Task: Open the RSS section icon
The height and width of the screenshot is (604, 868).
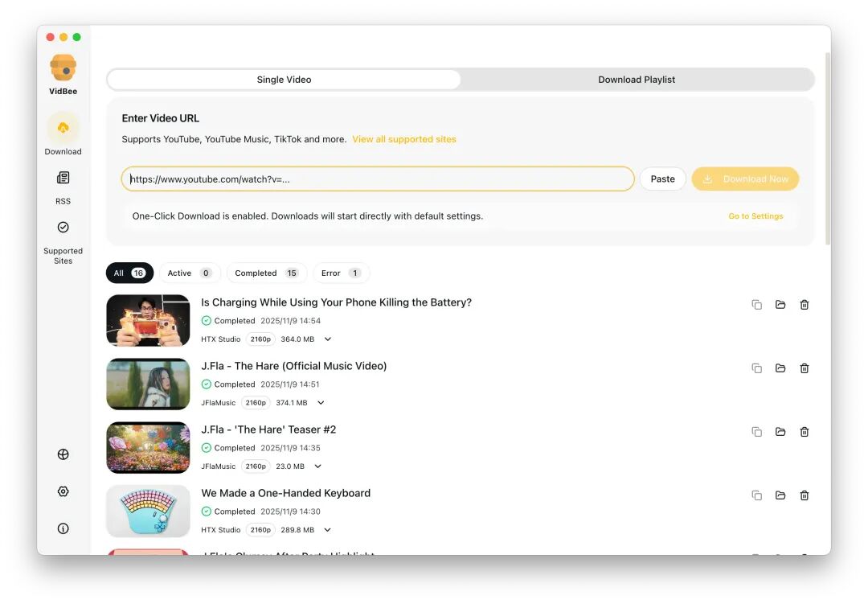Action: pyautogui.click(x=63, y=178)
